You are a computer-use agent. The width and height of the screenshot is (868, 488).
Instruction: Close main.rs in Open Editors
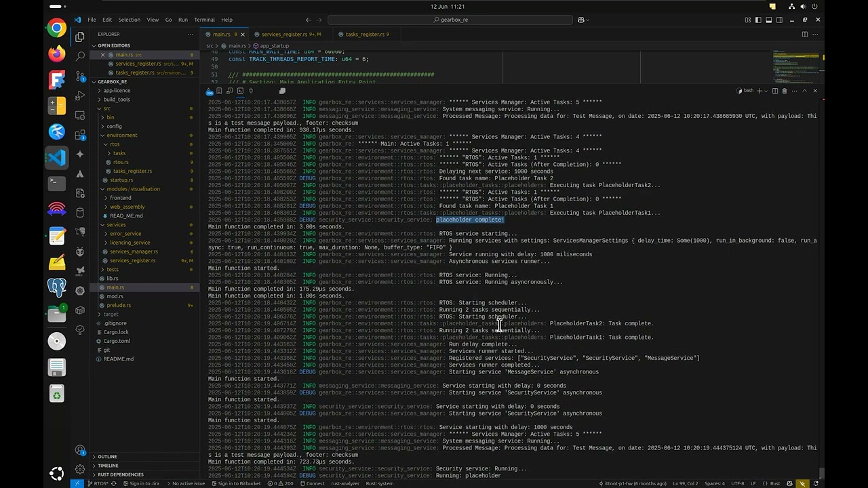[102, 55]
